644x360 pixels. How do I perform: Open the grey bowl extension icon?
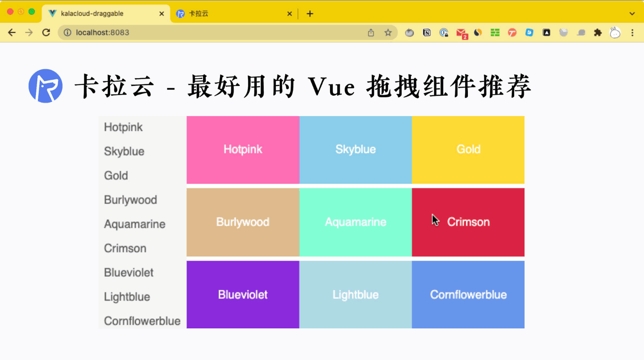click(563, 32)
